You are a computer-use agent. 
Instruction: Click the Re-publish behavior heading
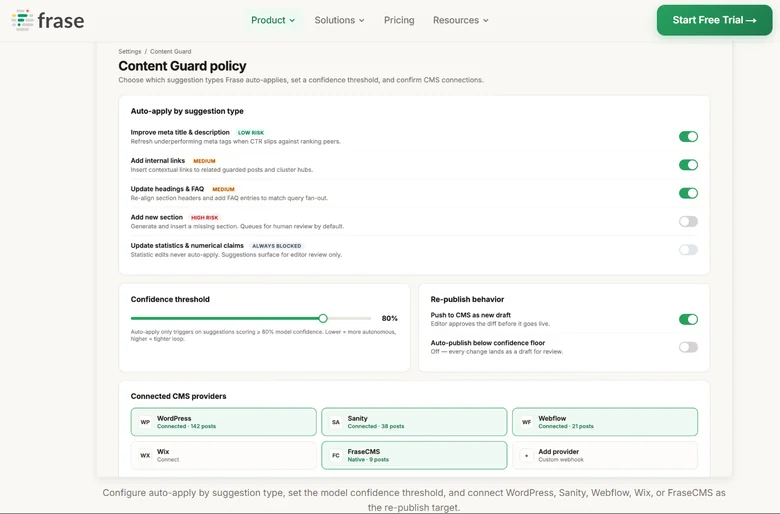pos(467,299)
